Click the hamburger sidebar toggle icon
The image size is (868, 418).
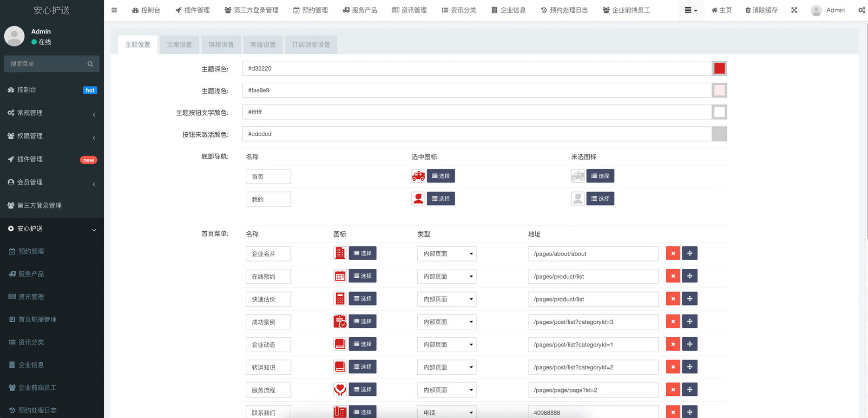114,10
